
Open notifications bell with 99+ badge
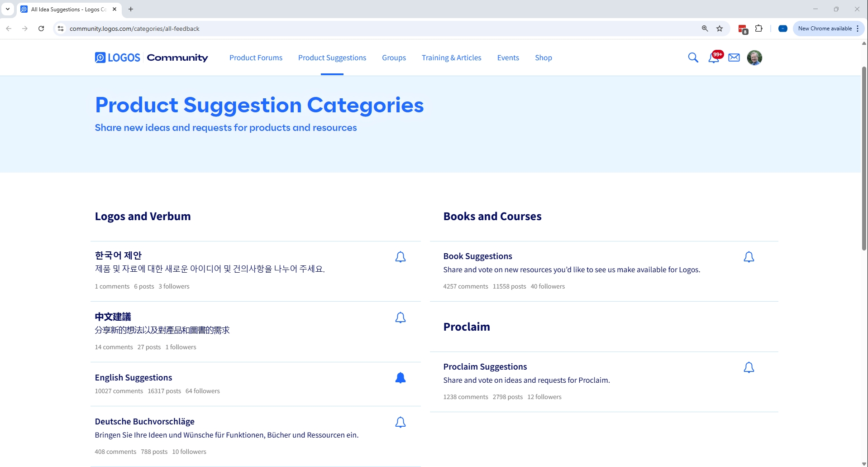click(715, 57)
